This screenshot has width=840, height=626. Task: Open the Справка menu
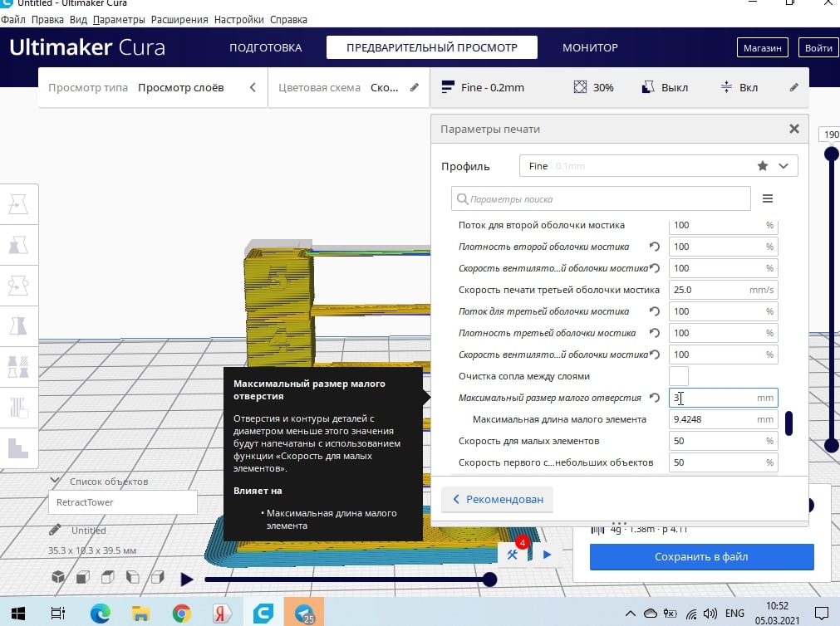(x=289, y=20)
